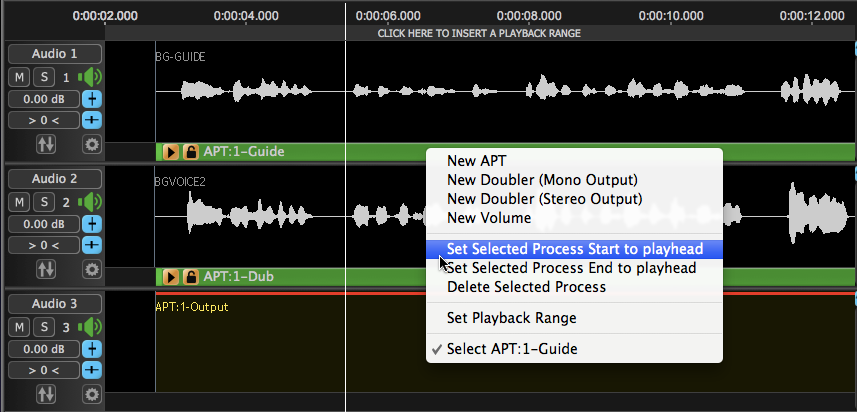Select Set Selected Process End to playhead
Image resolution: width=857 pixels, height=412 pixels.
[574, 268]
